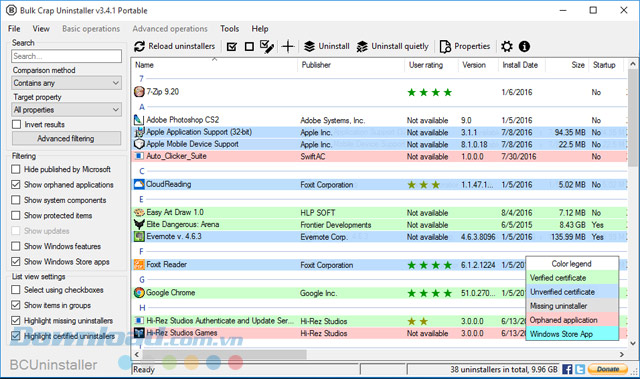Click the Advanced filtering button

(x=67, y=138)
